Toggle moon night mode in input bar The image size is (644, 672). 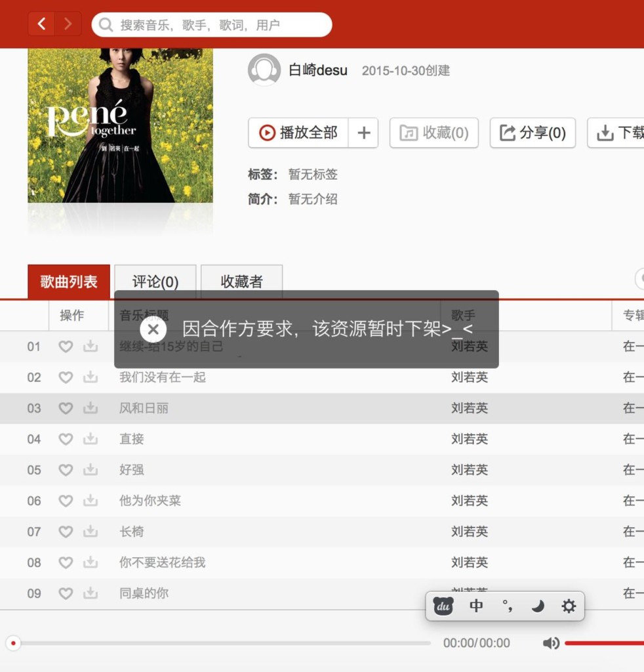point(538,606)
